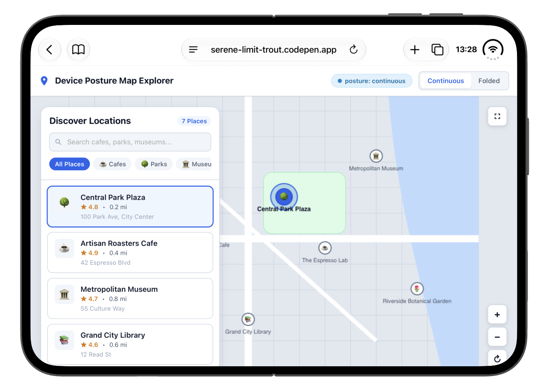Show open tabs overview icon
Image resolution: width=546 pixels, height=392 pixels.
coord(437,49)
